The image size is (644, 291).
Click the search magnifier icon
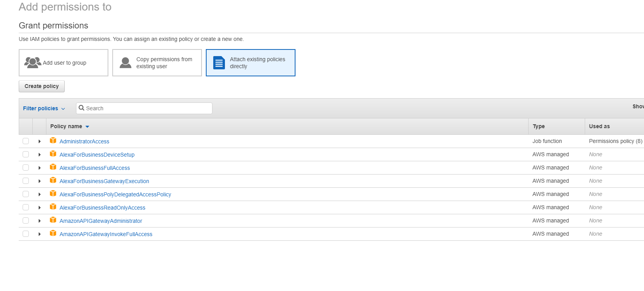(x=81, y=108)
